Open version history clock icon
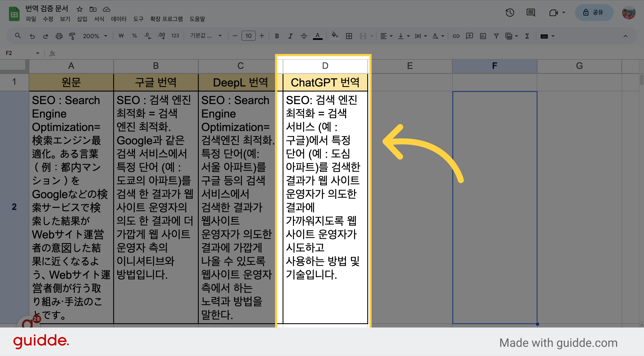This screenshot has height=356, width=644. point(510,13)
